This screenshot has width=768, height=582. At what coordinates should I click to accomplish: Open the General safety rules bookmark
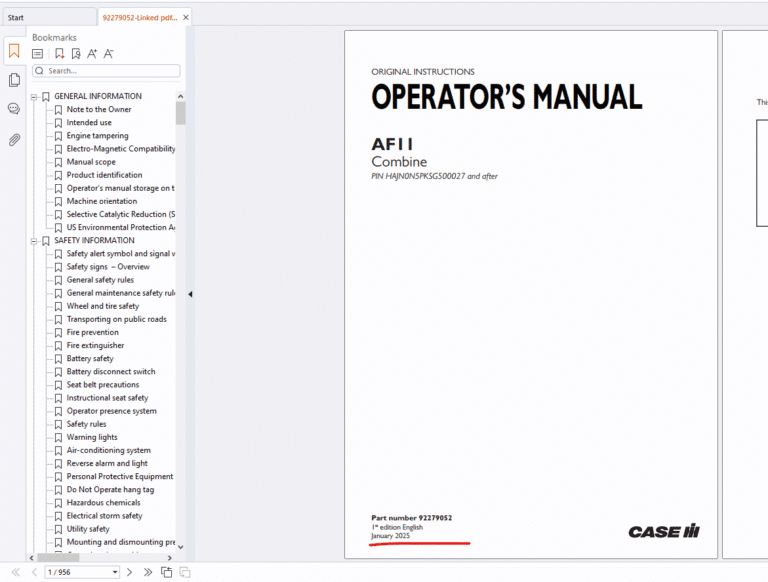pyautogui.click(x=100, y=280)
